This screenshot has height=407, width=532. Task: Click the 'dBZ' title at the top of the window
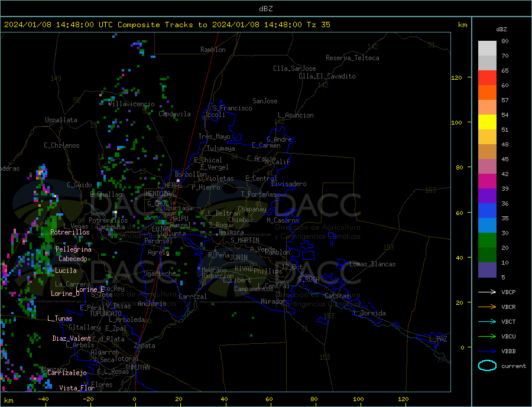click(265, 9)
